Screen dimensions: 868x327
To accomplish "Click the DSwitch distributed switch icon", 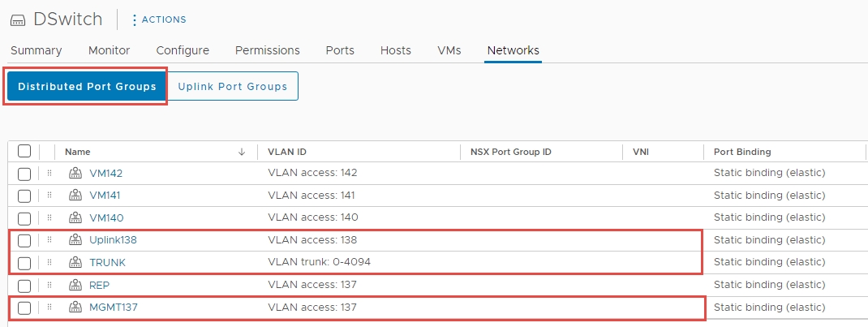I will [x=17, y=19].
